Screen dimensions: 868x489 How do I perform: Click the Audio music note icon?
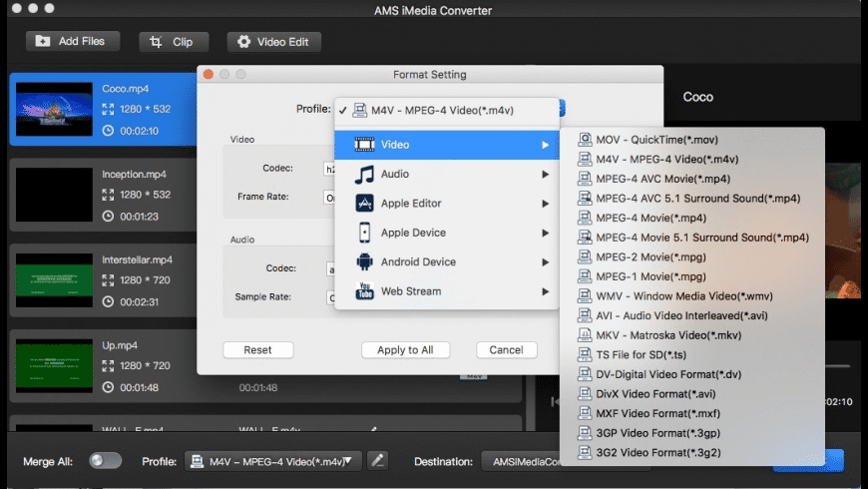pos(364,175)
